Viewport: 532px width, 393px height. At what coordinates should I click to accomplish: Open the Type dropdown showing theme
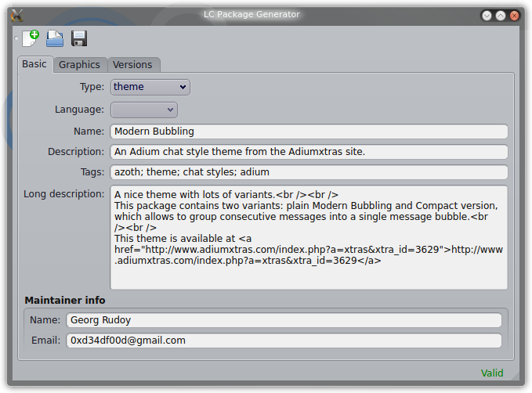click(x=150, y=87)
